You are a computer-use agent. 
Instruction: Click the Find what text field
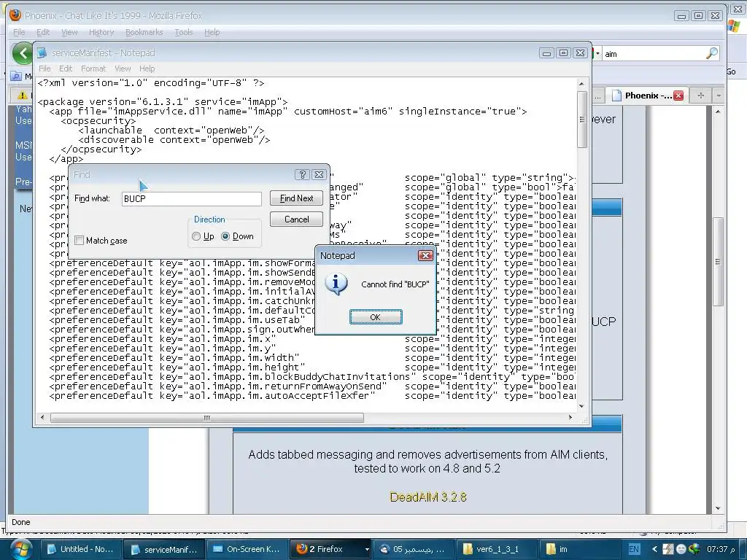[192, 198]
